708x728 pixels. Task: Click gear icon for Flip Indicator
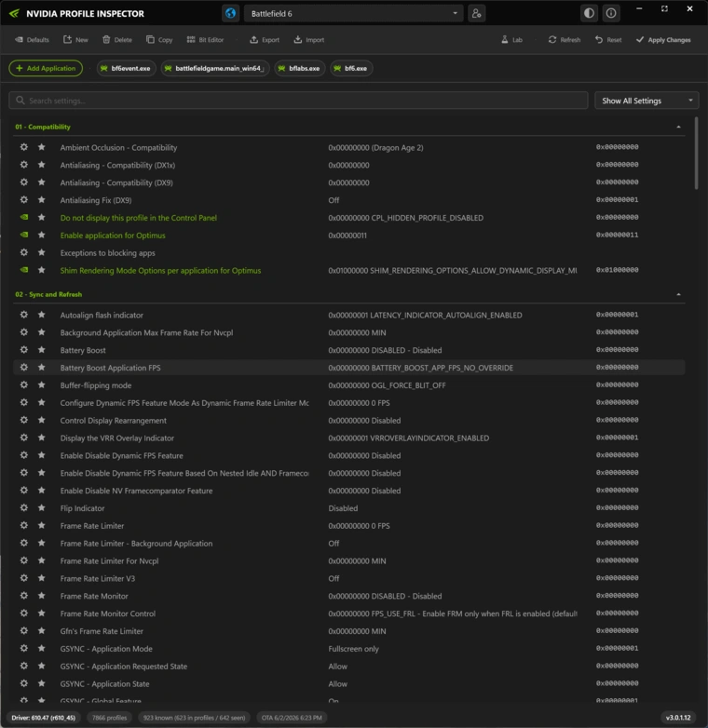[x=23, y=508]
